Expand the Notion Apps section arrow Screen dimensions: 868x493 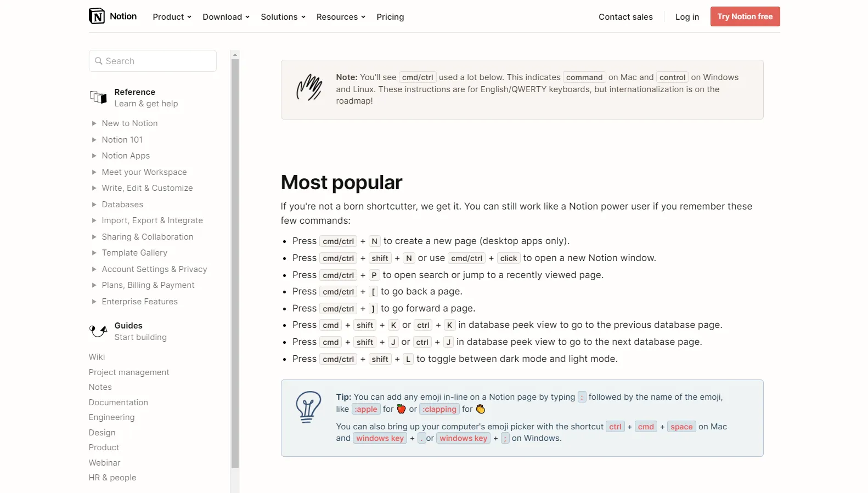coord(94,156)
